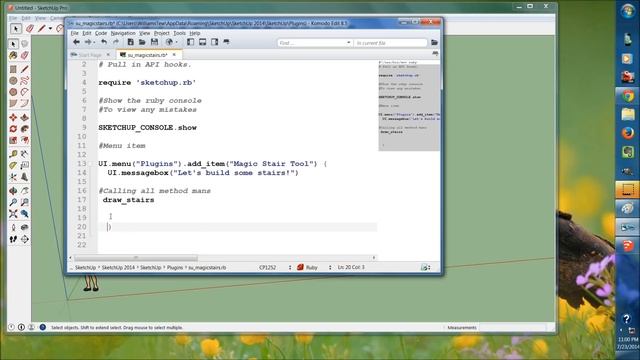The image size is (640, 360).
Task: Redo edit in Komodo toolbar
Action: pyautogui.click(x=116, y=42)
